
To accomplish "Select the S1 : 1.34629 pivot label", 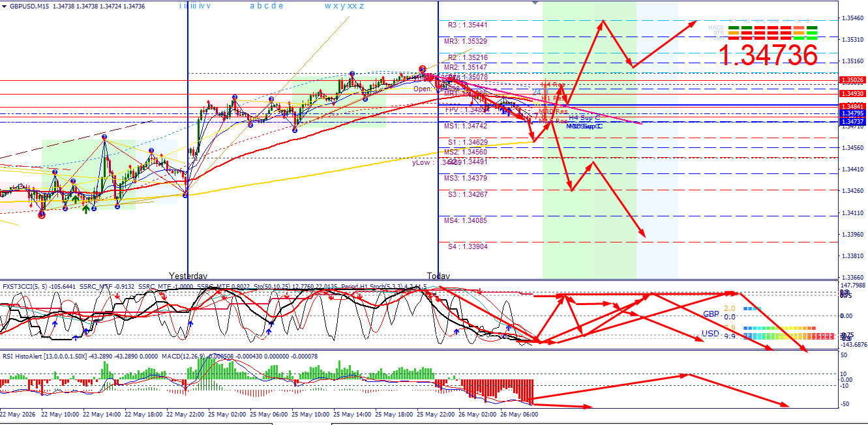I will 468,142.
